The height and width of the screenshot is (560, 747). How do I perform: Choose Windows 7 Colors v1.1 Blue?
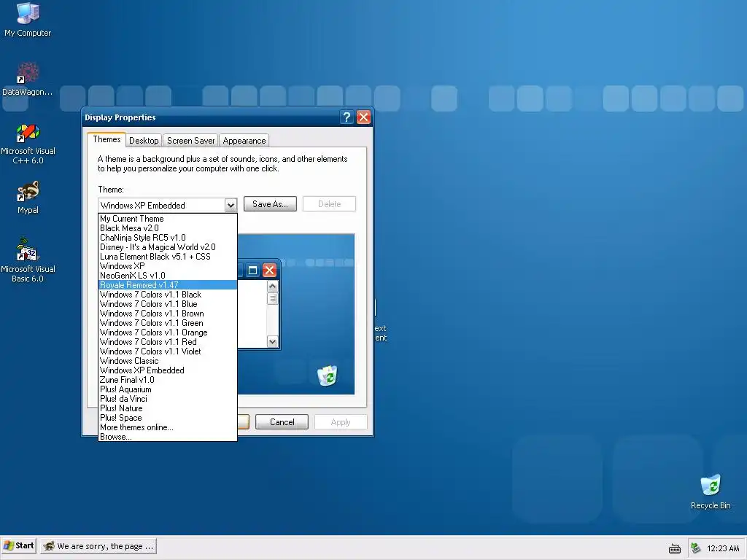pos(168,304)
